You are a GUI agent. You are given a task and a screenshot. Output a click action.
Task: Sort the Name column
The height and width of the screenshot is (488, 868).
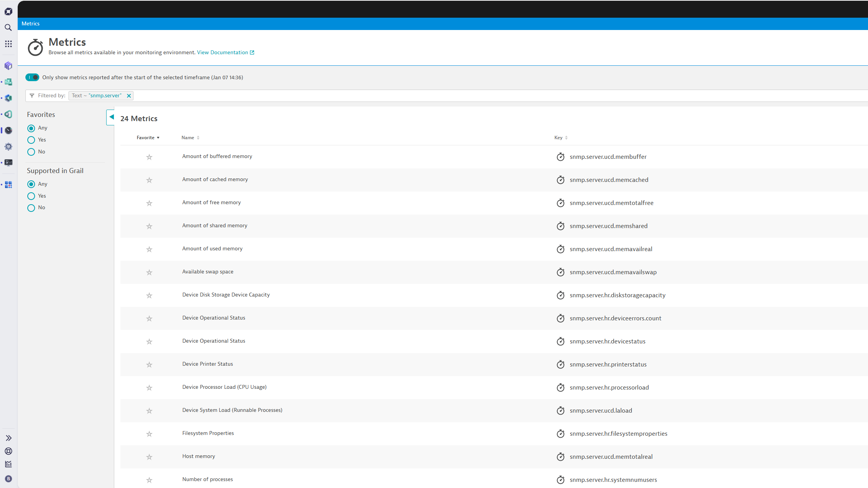coord(198,137)
